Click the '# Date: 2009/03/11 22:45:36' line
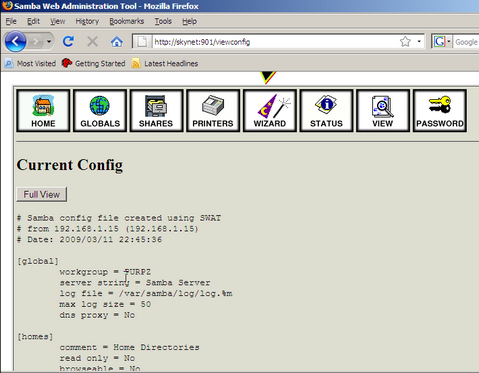The height and width of the screenshot is (373, 479). 90,239
